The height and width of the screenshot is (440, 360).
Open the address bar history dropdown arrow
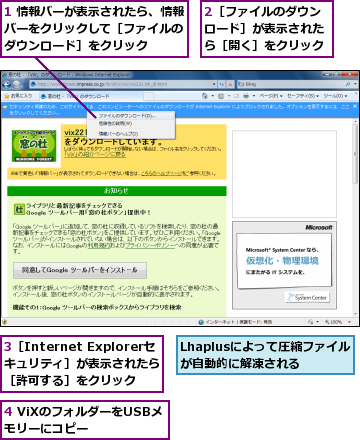point(214,84)
